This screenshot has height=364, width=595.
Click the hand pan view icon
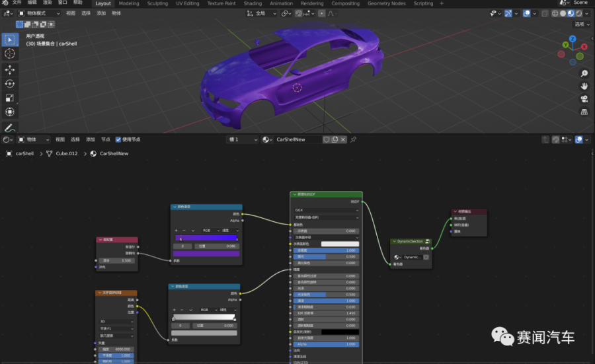pyautogui.click(x=584, y=86)
